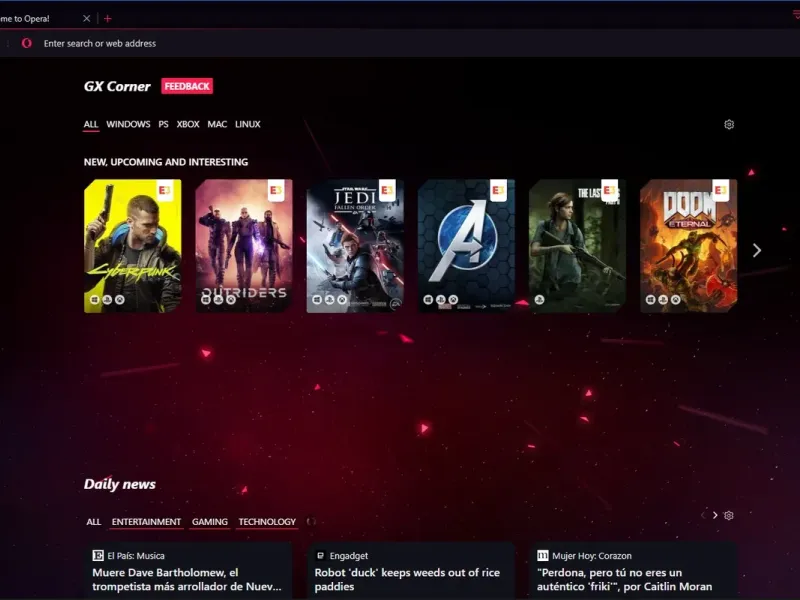The height and width of the screenshot is (600, 800).
Task: Click the Daily news heading
Action: point(120,484)
